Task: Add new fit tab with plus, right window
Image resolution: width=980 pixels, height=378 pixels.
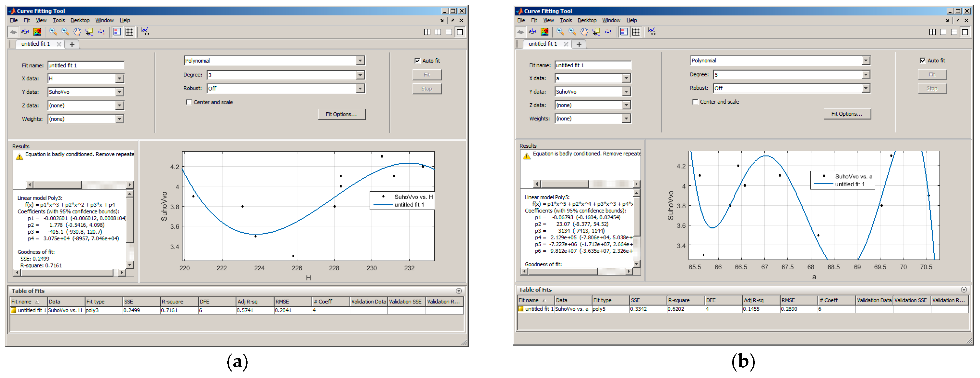Action: [579, 44]
